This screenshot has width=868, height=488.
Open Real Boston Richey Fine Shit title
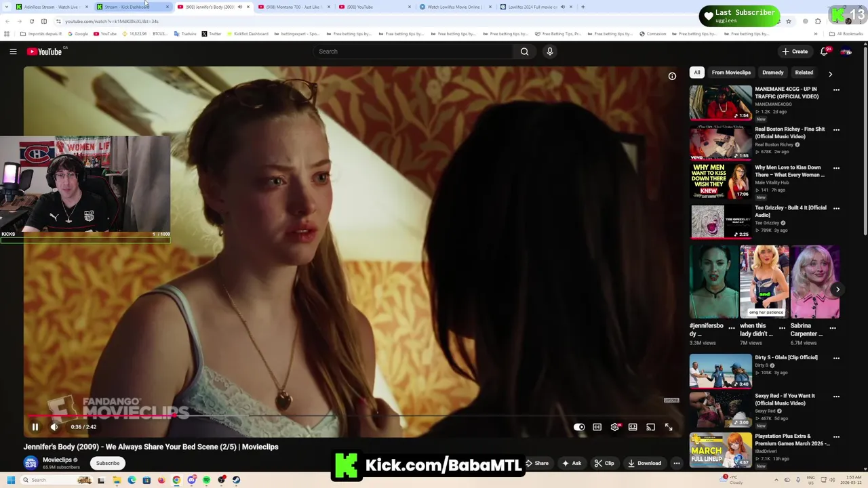[x=790, y=133]
